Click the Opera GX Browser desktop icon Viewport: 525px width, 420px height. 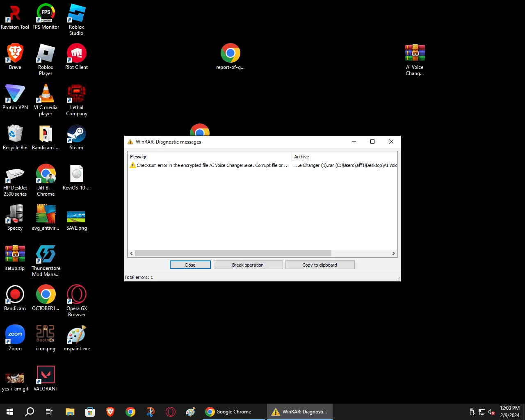[x=76, y=301]
